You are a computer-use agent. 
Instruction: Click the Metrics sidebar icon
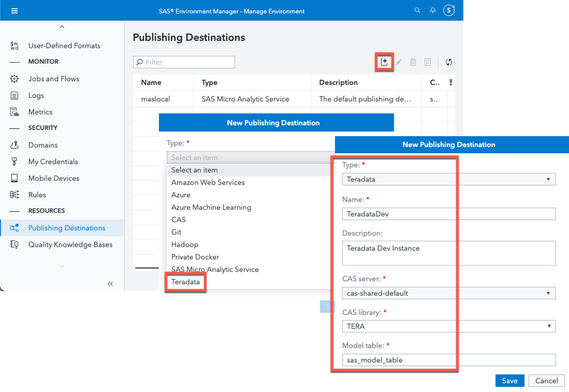pyautogui.click(x=14, y=112)
